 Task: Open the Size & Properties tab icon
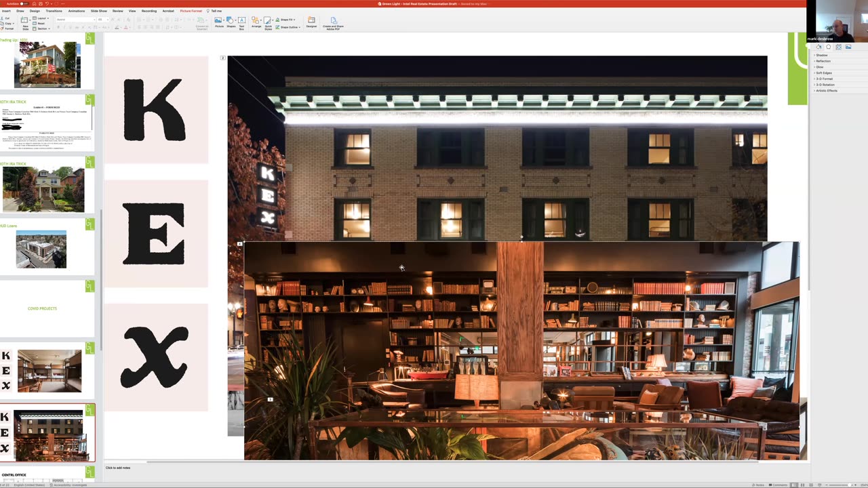(838, 47)
